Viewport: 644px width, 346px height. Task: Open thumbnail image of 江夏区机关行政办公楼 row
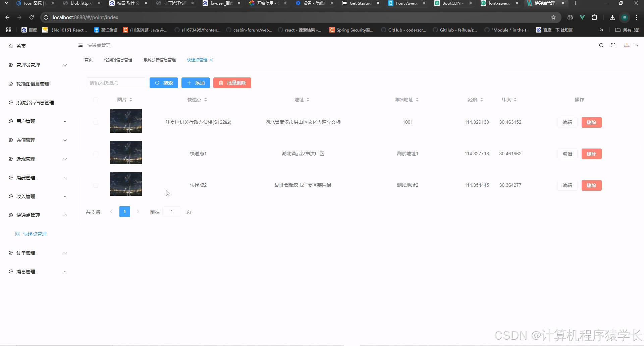tap(126, 121)
